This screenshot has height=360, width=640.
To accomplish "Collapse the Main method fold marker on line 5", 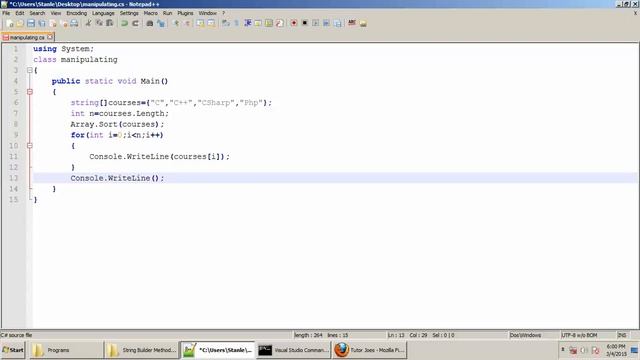I will point(30,92).
